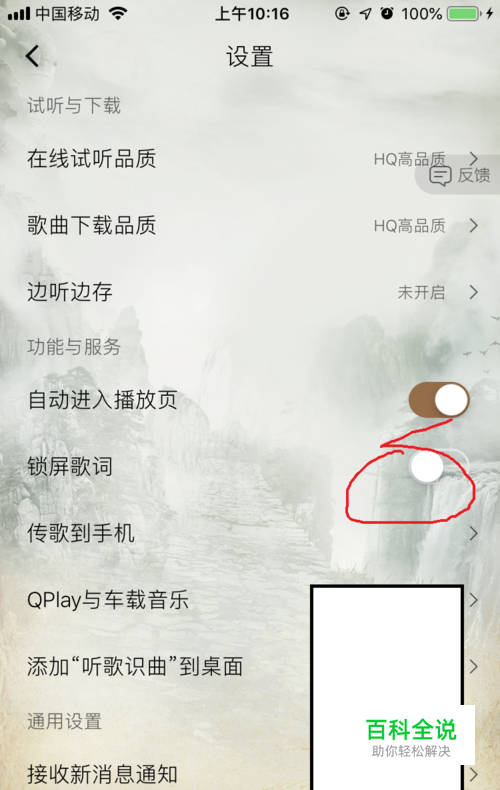Tap the location arrow status icon
This screenshot has height=790, width=500.
(365, 14)
